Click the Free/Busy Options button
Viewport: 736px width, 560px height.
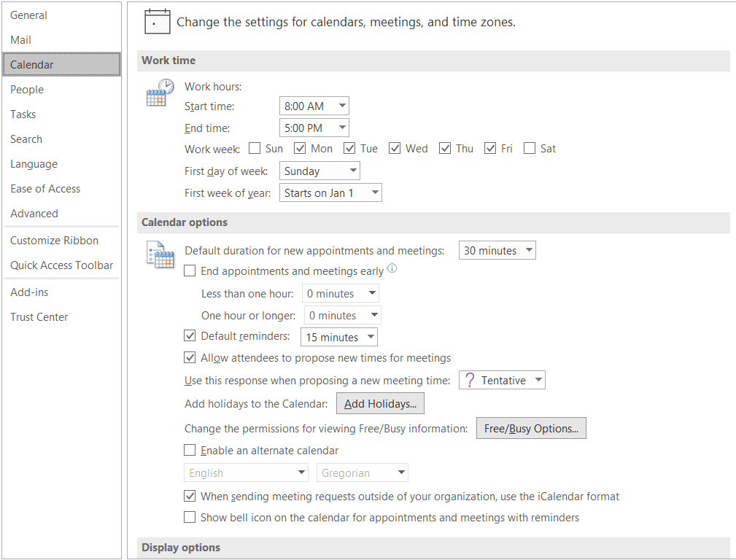(x=531, y=428)
